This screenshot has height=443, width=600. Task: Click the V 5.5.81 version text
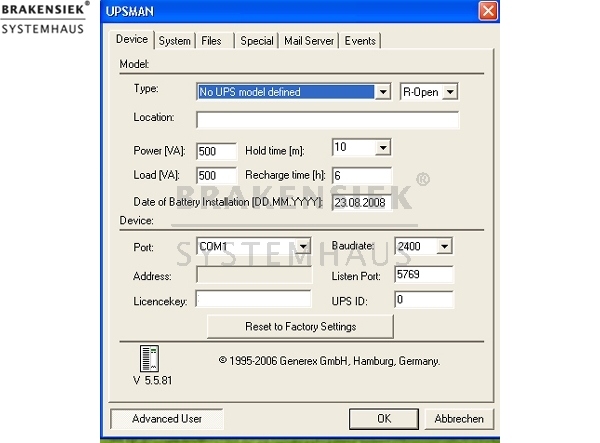152,380
